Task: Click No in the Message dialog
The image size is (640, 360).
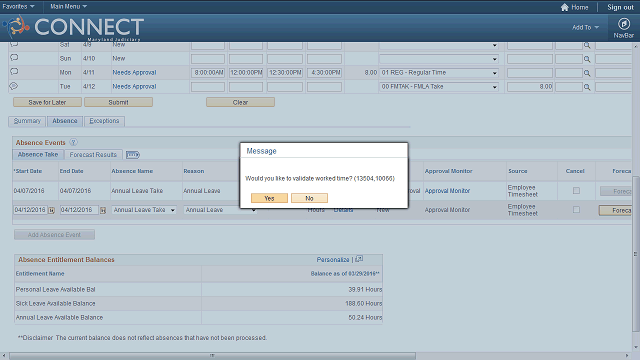Action: coord(309,198)
